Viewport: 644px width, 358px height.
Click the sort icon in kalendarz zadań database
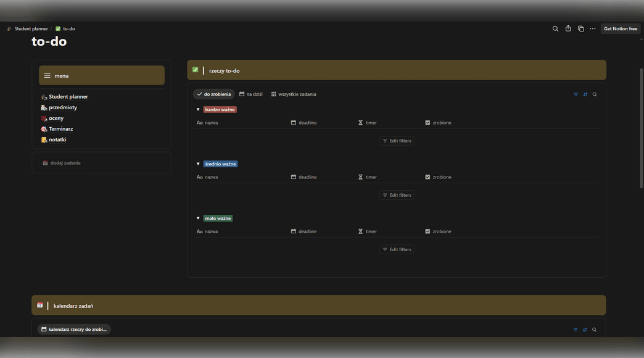click(x=585, y=330)
